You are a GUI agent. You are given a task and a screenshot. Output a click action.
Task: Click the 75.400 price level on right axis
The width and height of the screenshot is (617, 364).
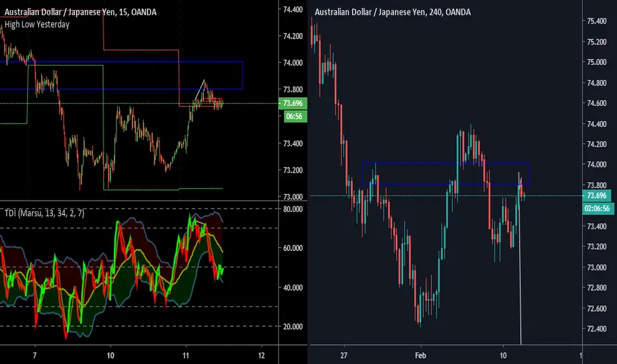pos(596,21)
